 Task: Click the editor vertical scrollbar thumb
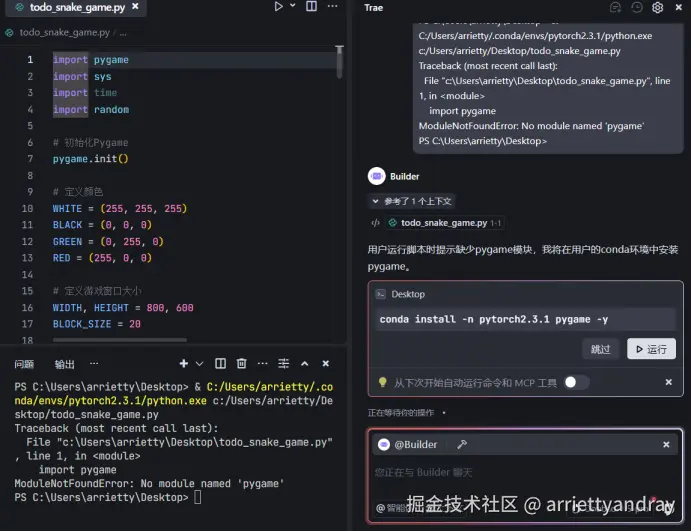pyautogui.click(x=339, y=63)
